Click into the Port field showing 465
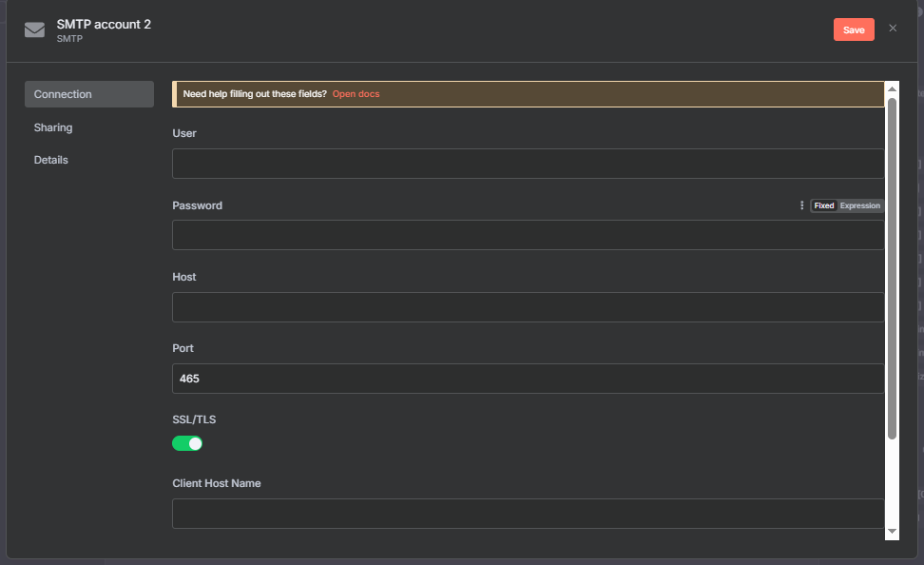 tap(528, 379)
